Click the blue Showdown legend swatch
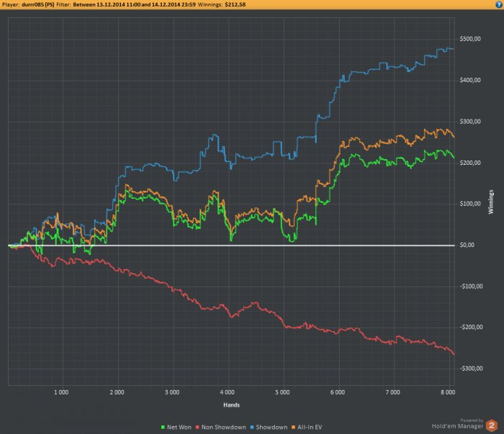This screenshot has width=504, height=434. click(x=252, y=428)
